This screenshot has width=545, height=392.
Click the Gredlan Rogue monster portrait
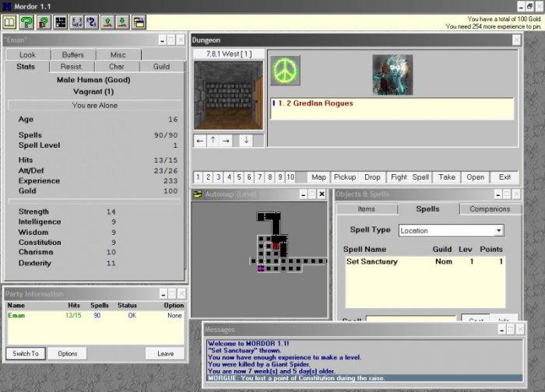pos(392,75)
